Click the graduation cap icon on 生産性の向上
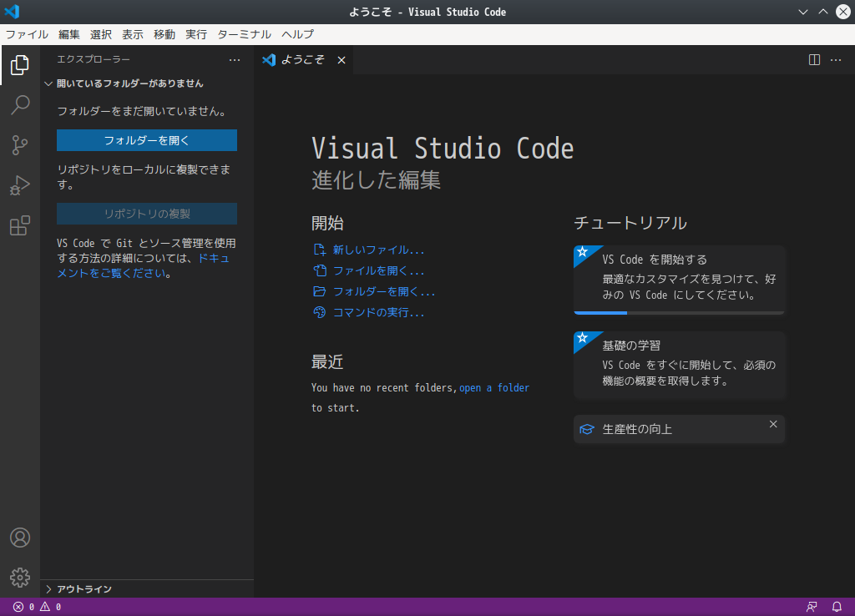The width and height of the screenshot is (855, 616). click(x=587, y=430)
